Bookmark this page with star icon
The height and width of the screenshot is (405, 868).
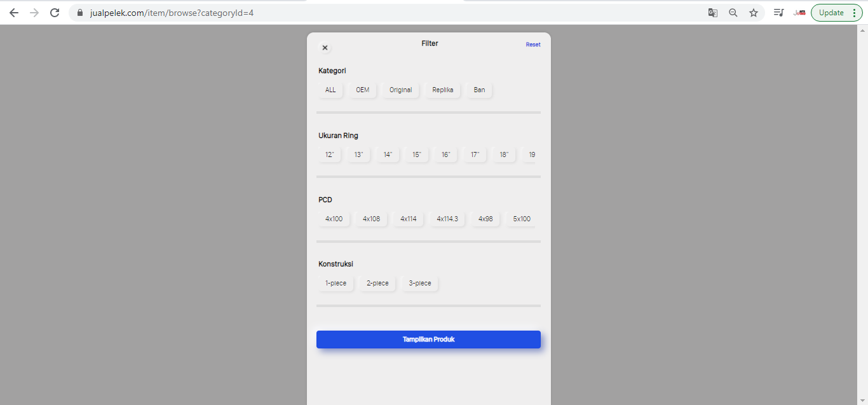(x=754, y=13)
